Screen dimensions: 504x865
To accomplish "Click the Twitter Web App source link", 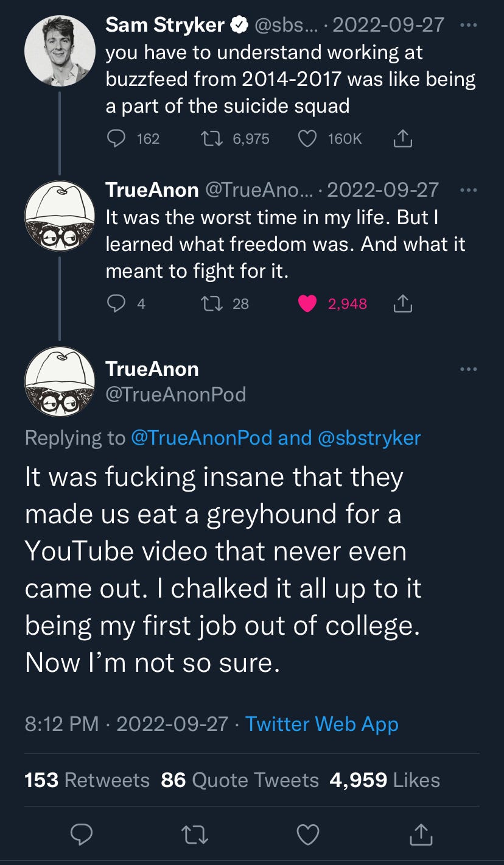I will tap(321, 724).
